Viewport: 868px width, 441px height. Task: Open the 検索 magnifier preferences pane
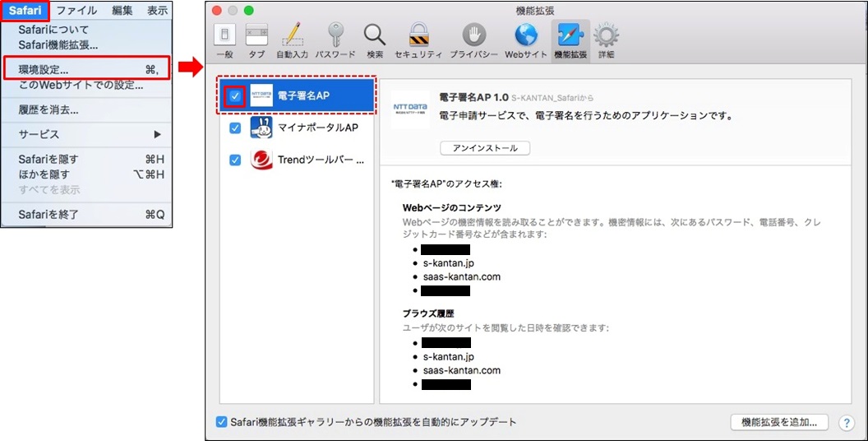[x=375, y=40]
